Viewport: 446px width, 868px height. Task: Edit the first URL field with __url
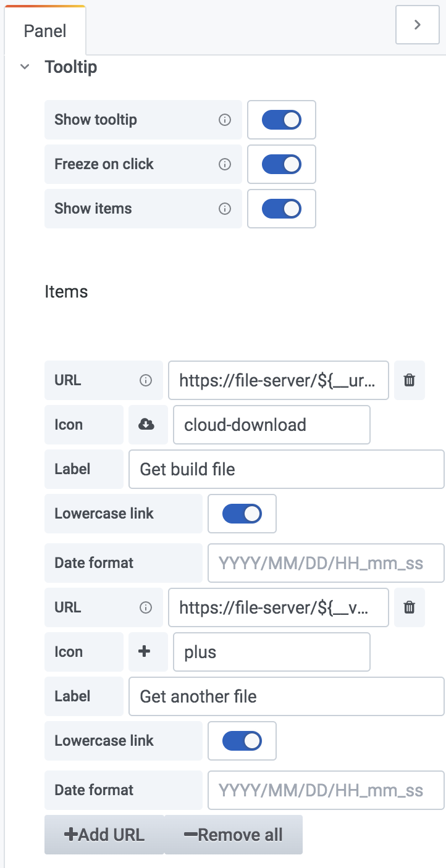click(279, 380)
